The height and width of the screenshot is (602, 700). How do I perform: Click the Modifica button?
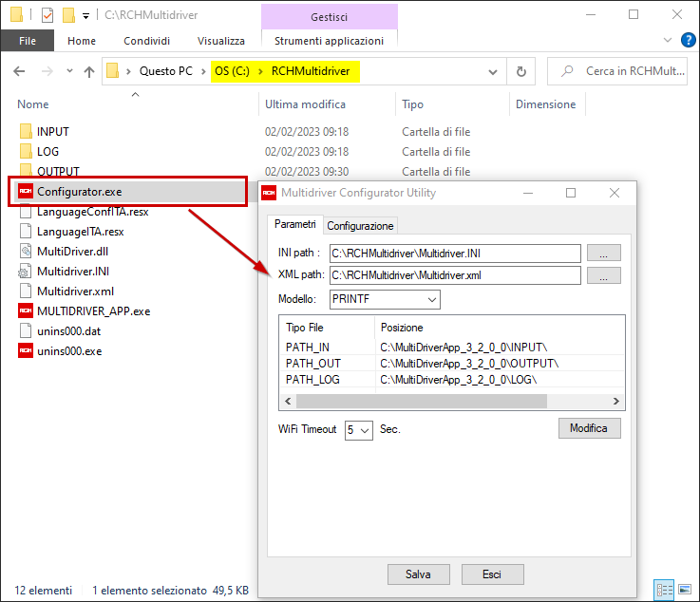(x=589, y=428)
